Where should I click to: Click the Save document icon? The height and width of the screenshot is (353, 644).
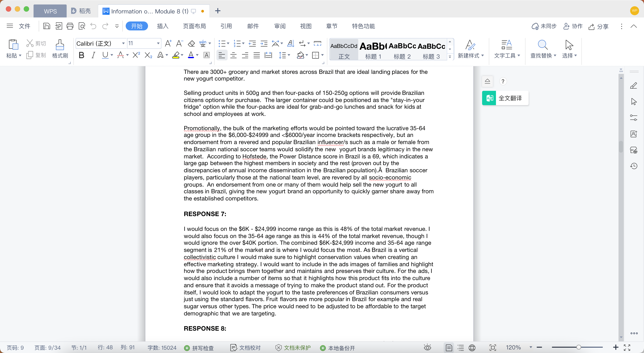coord(47,26)
